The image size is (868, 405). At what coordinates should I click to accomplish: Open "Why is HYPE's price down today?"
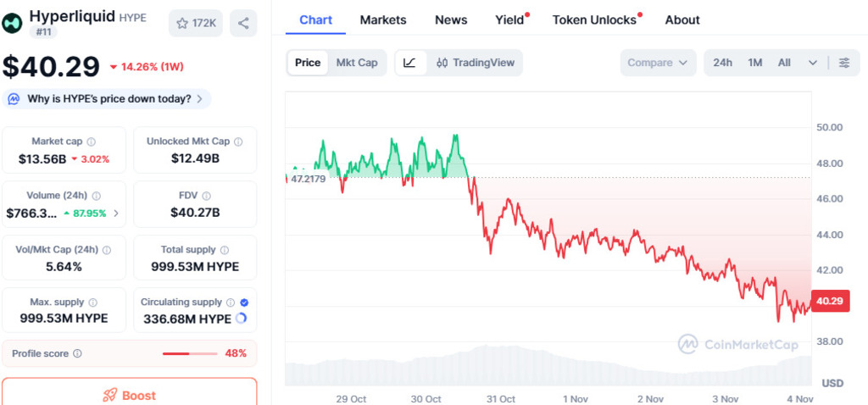(x=107, y=99)
